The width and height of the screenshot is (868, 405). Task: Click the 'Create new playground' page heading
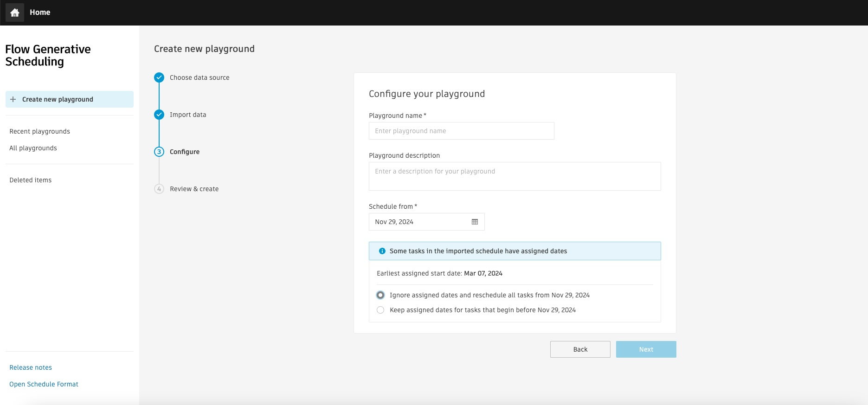point(204,49)
